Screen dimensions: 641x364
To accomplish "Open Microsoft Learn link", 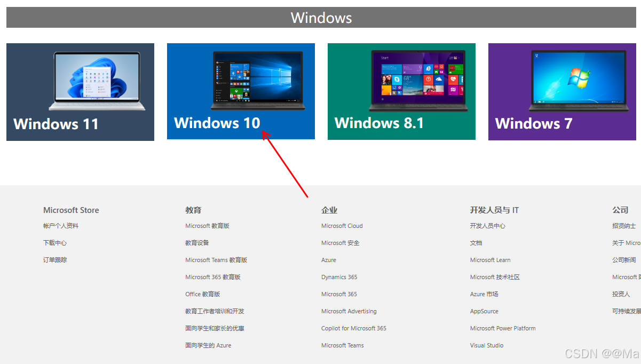I will click(x=490, y=260).
